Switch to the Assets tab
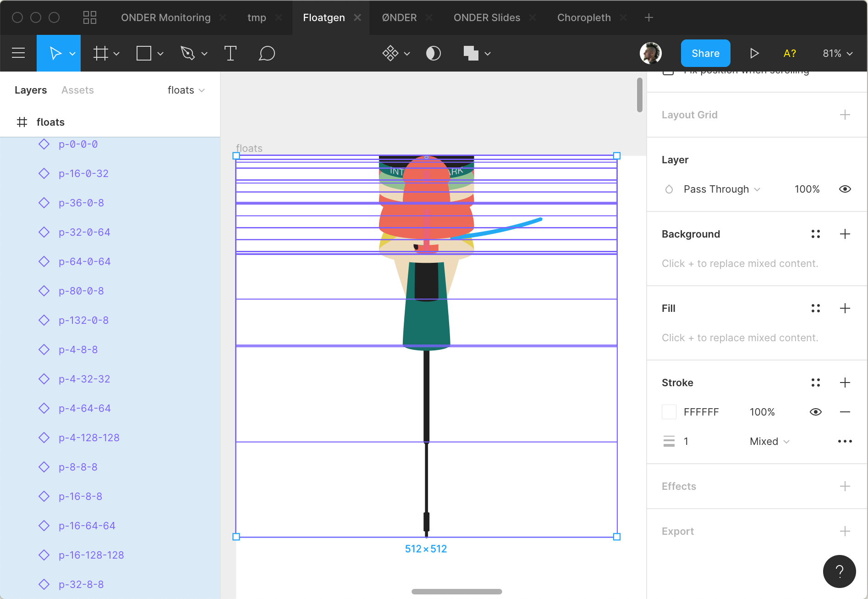This screenshot has width=868, height=599. tap(77, 90)
